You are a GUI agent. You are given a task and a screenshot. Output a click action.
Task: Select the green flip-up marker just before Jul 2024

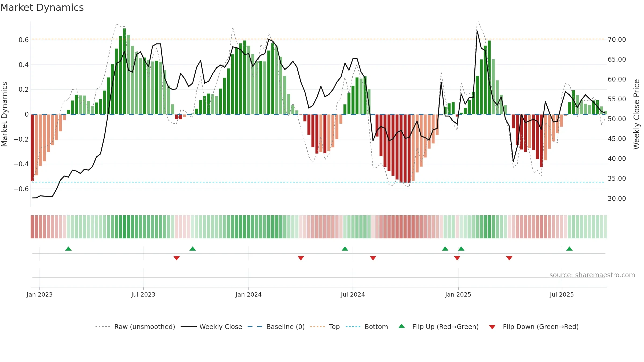tap(345, 249)
